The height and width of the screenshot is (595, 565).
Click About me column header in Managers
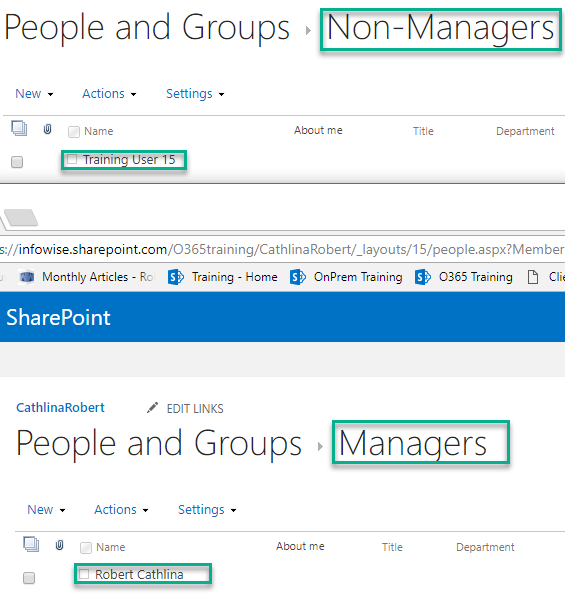(300, 546)
